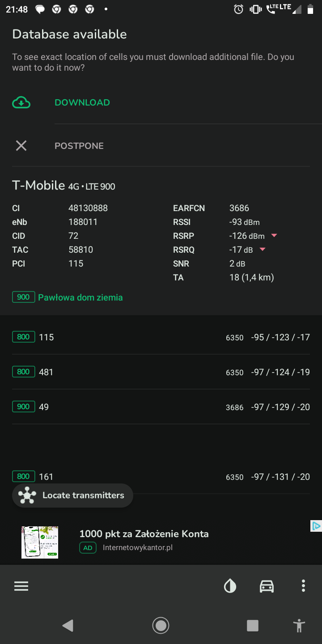Tap the DOWNLOAD text option
322x644 pixels.
82,102
